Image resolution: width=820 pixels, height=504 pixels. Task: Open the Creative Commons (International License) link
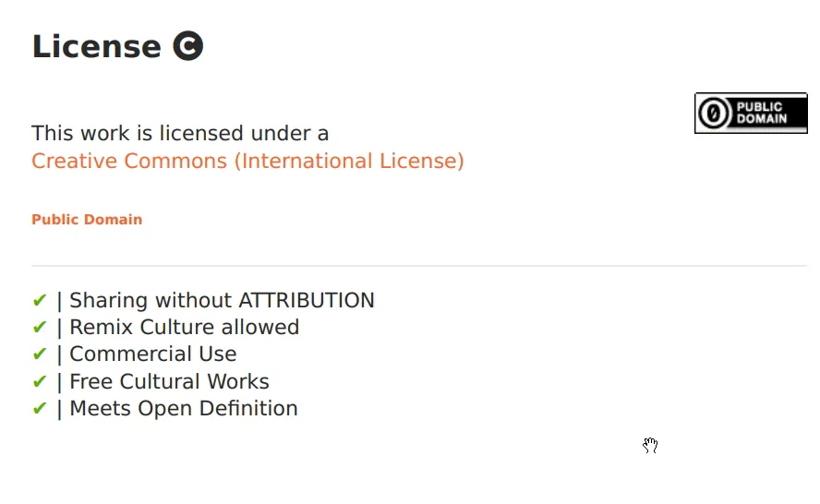click(247, 161)
